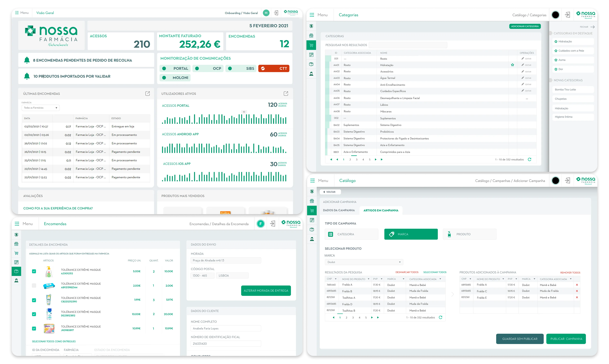Open the PVP column filter in Resultados da Pesquisa

(x=381, y=279)
